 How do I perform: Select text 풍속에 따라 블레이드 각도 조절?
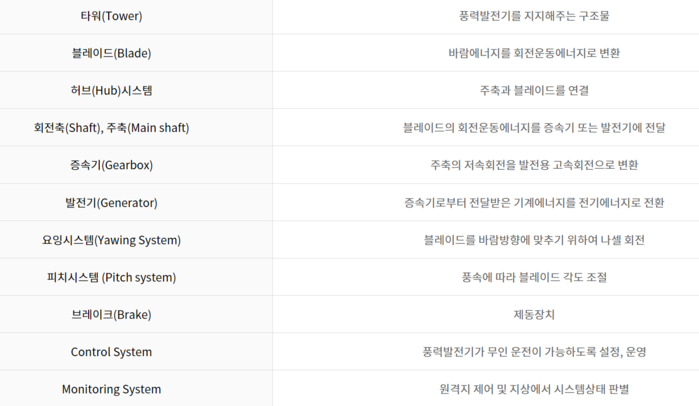click(x=534, y=277)
